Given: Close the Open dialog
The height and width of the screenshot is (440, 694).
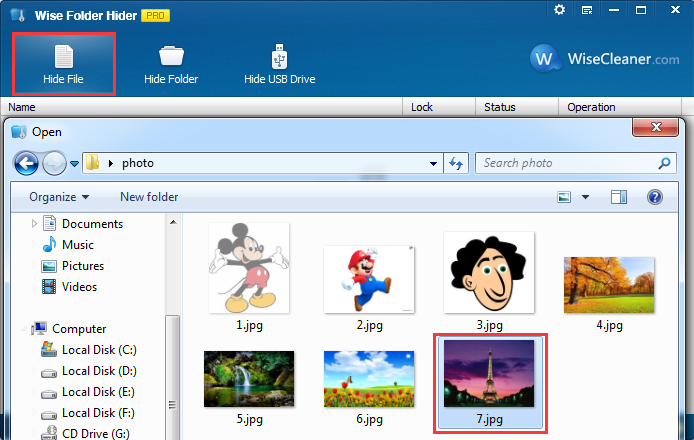Looking at the screenshot, I should pos(655,127).
